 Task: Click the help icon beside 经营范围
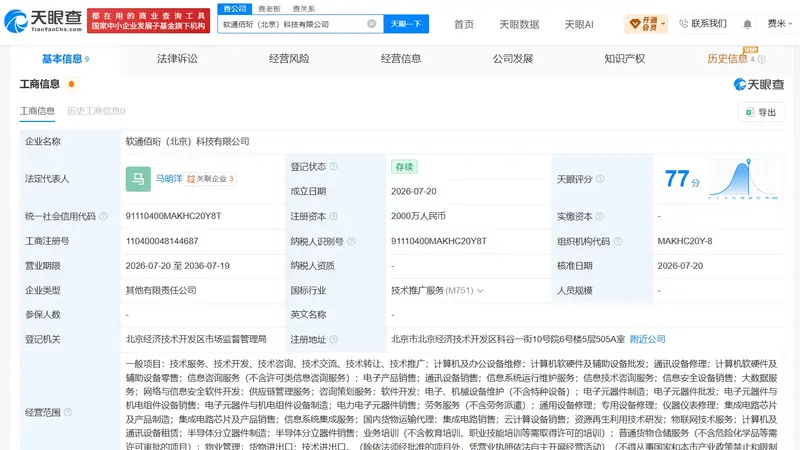pyautogui.click(x=68, y=412)
